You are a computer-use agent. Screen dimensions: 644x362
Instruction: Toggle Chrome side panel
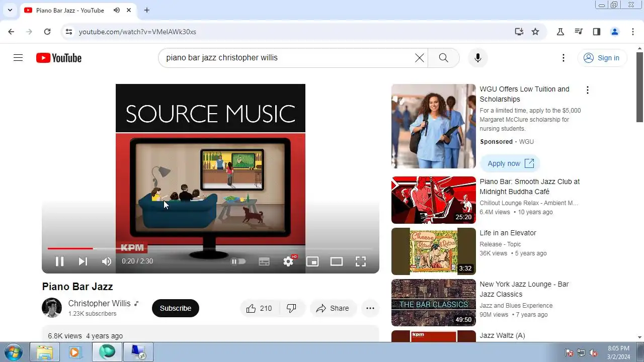point(597,32)
